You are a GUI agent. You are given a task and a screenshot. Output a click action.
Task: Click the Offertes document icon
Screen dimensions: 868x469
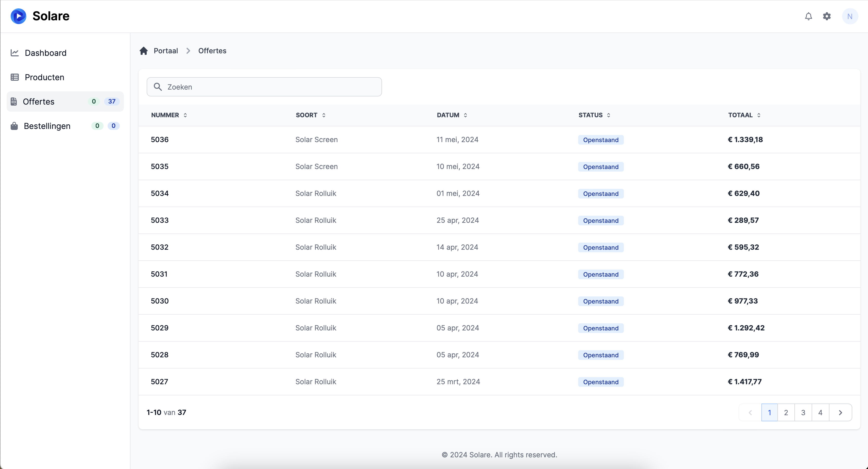(x=14, y=102)
